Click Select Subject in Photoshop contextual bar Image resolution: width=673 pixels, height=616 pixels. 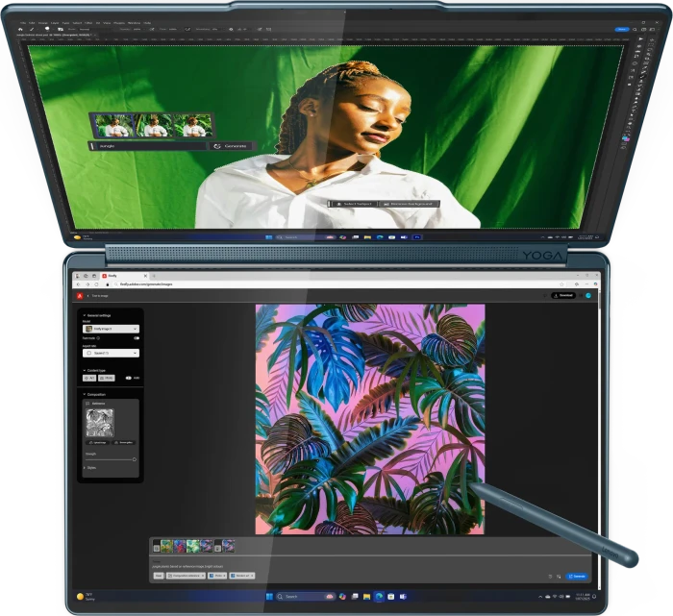354,204
